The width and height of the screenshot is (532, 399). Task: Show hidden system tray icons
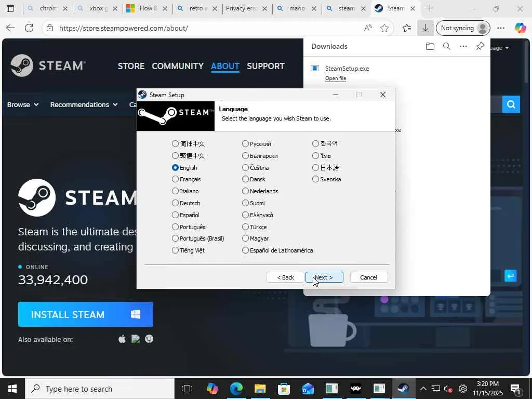pyautogui.click(x=423, y=389)
